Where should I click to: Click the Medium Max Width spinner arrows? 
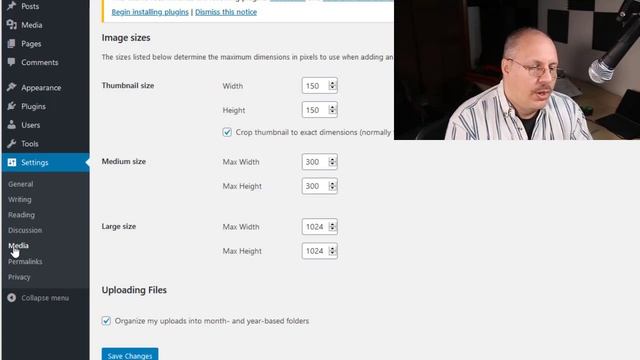332,161
